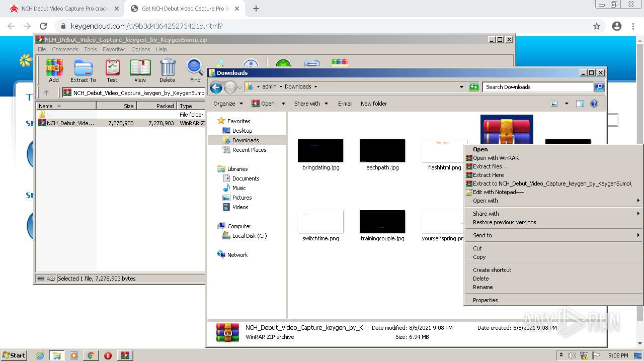Screen dimensions: 644x362
Task: Click WinRAR Delete toolbar icon
Action: [x=168, y=70]
